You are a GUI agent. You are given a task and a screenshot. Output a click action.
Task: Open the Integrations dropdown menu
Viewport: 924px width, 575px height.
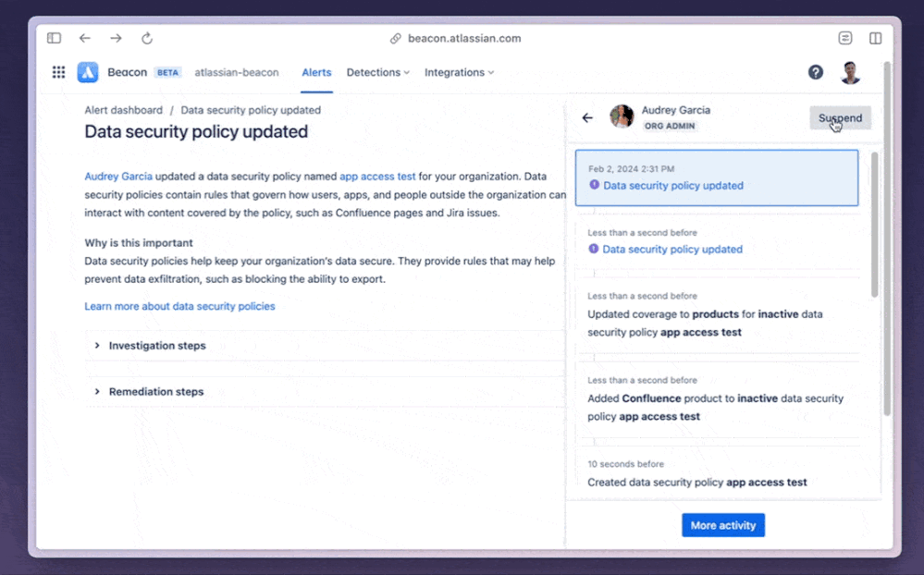[459, 72]
